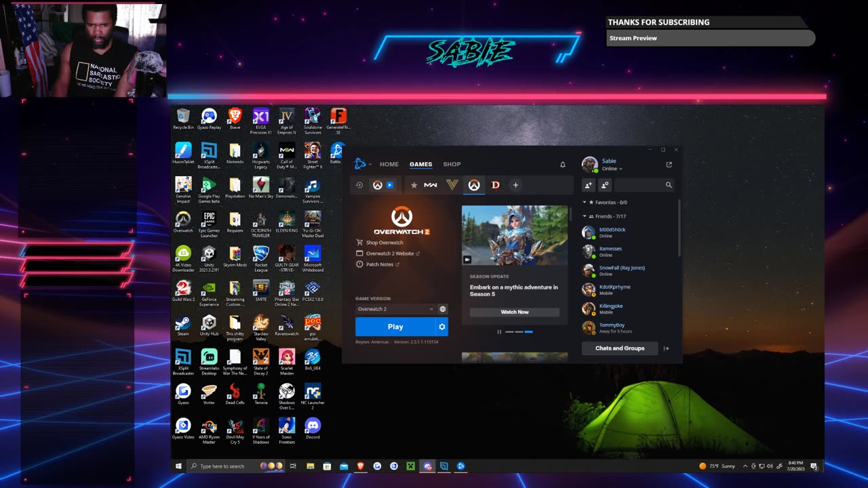The width and height of the screenshot is (868, 488).
Task: Click the region globe icon
Action: tap(443, 309)
